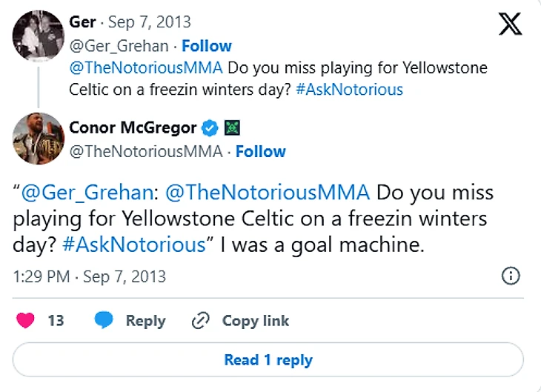The image size is (541, 392).
Task: Click the X logo icon
Action: pos(510,24)
